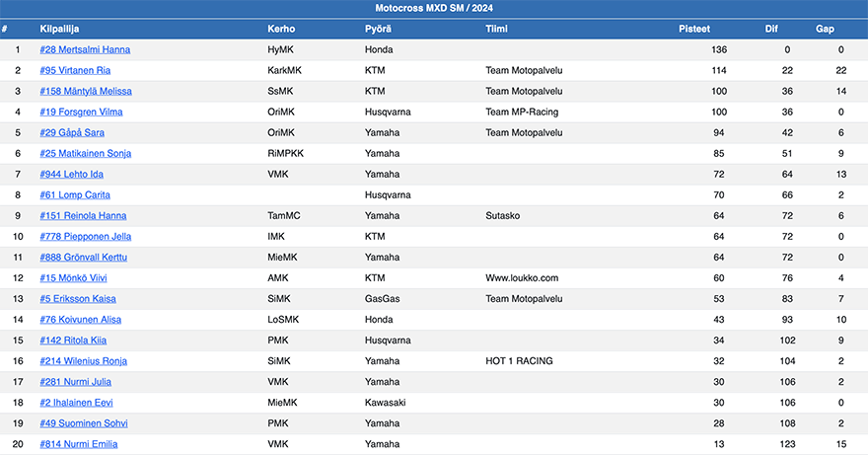Open #76 Koivunen Alisa rider link
Screen dimensions: 868x455
click(80, 320)
